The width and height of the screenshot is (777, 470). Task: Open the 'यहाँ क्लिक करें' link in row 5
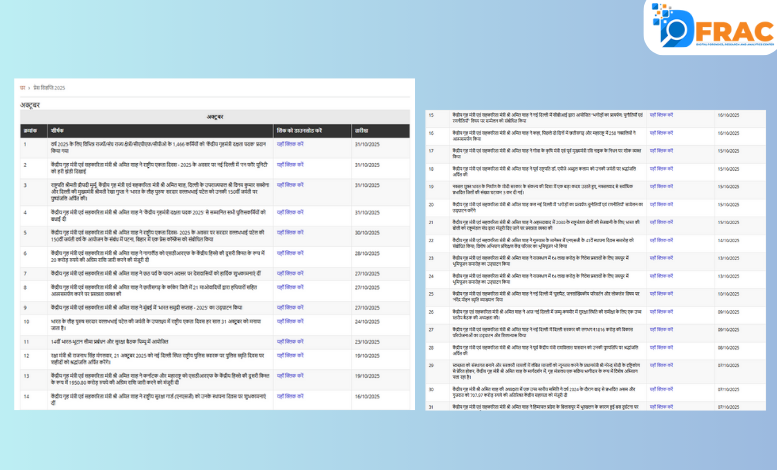coord(290,232)
